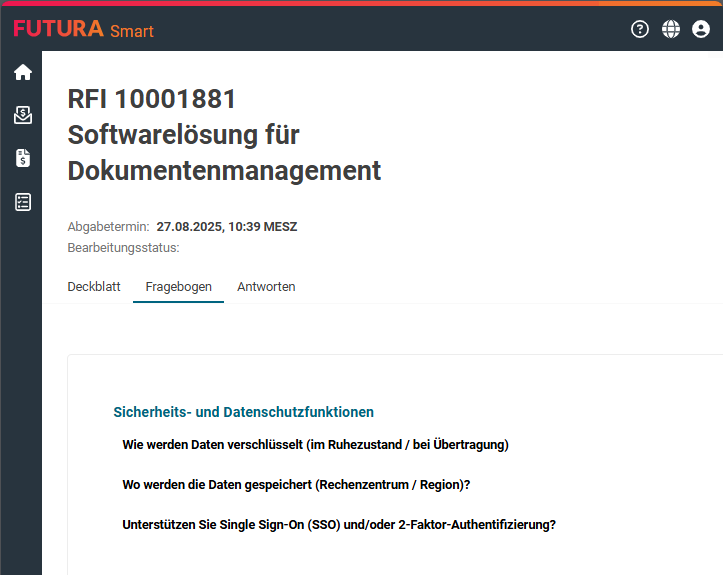Open the user account profile icon
723x575 pixels.
click(700, 29)
